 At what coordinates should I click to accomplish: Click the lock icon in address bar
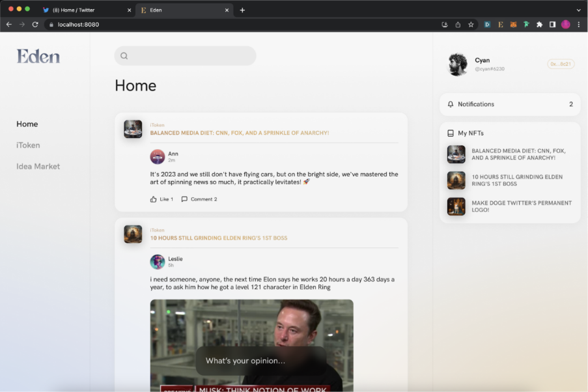click(51, 25)
